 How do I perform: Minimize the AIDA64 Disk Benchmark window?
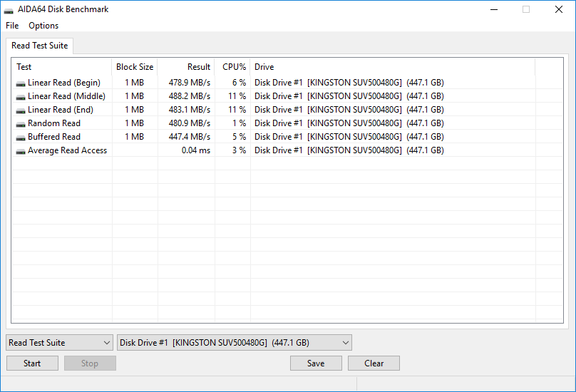tap(494, 9)
